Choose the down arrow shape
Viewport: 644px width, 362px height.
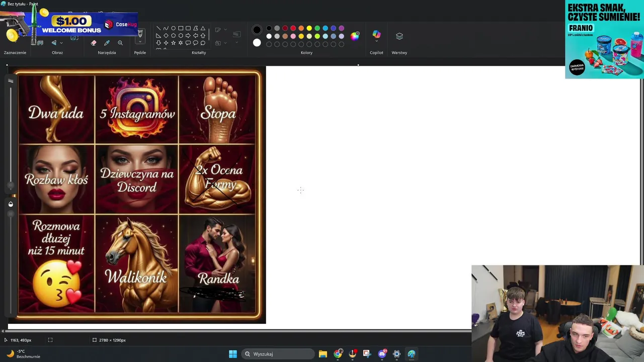coord(158,43)
